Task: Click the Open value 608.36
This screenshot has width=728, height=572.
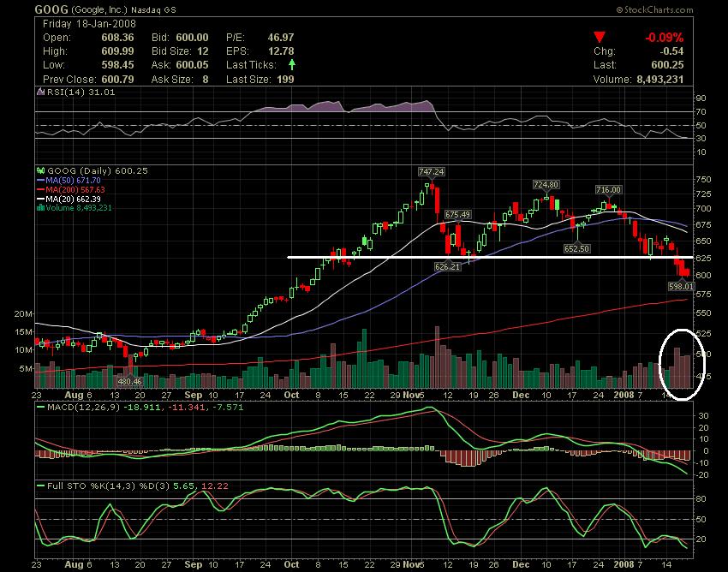Action: pyautogui.click(x=117, y=38)
